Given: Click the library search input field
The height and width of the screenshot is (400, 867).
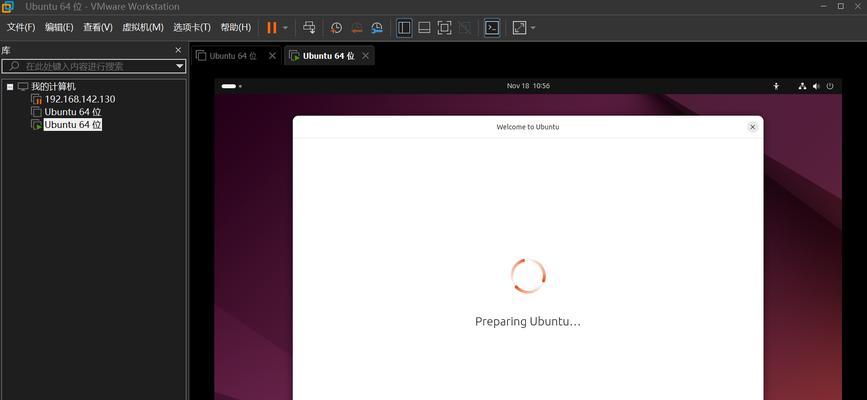Looking at the screenshot, I should (88, 66).
